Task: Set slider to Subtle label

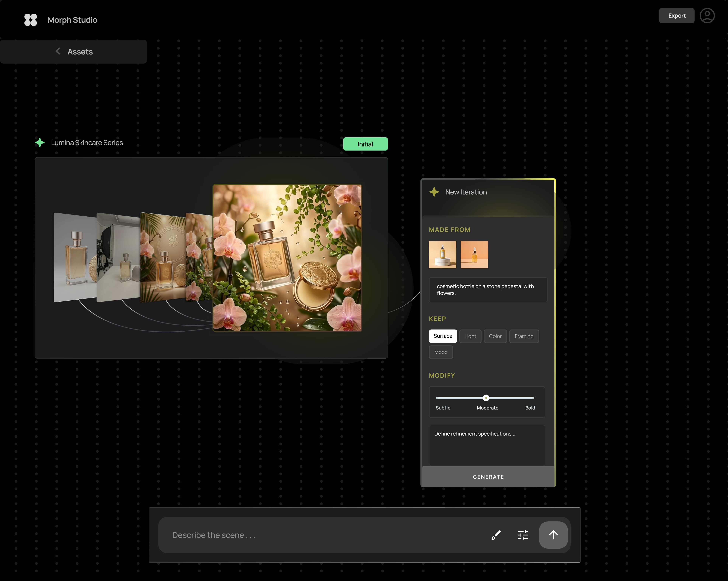Action: tap(443, 408)
